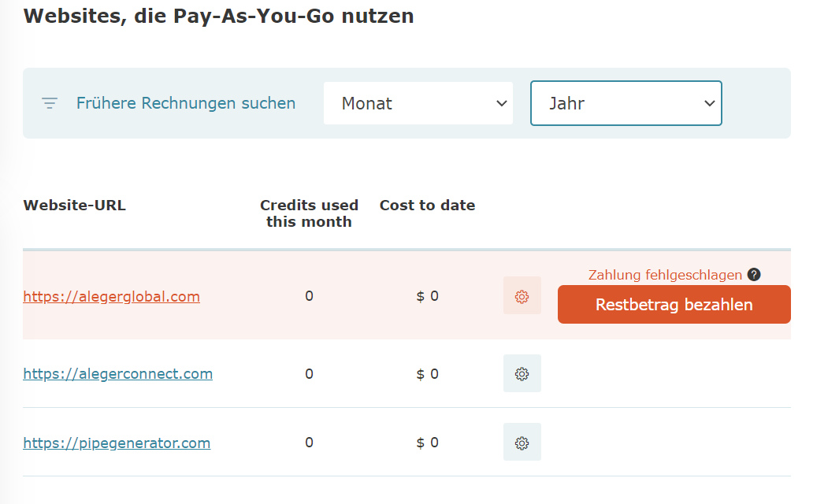Click the Websites, die Pay-As-You-Go nutzen heading
The height and width of the screenshot is (504, 828).
pyautogui.click(x=218, y=16)
